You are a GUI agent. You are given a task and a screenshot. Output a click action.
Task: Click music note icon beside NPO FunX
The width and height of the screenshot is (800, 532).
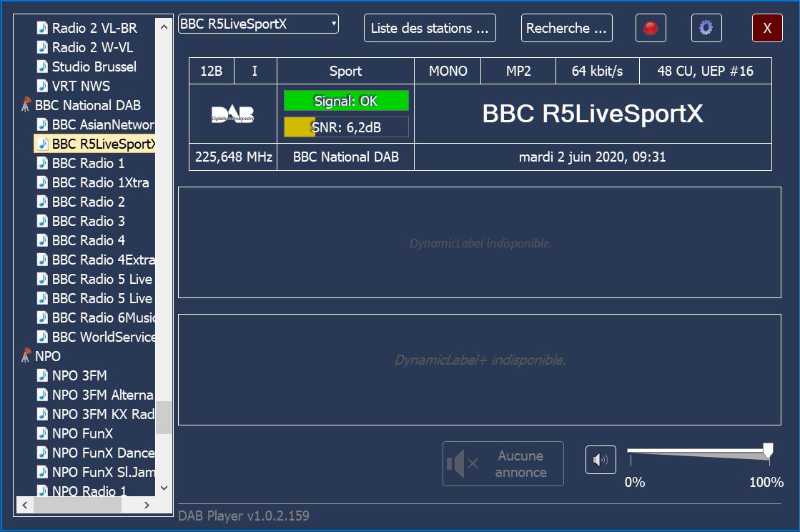tap(43, 433)
